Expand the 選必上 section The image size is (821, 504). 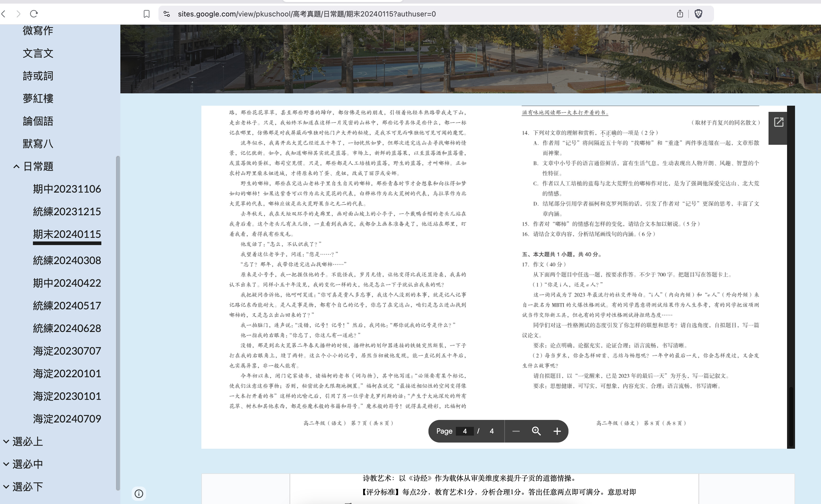pos(6,442)
